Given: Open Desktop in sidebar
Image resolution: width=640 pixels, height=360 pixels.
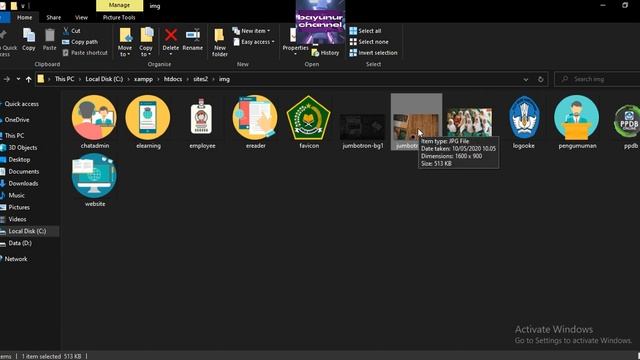Looking at the screenshot, I should coord(19,159).
